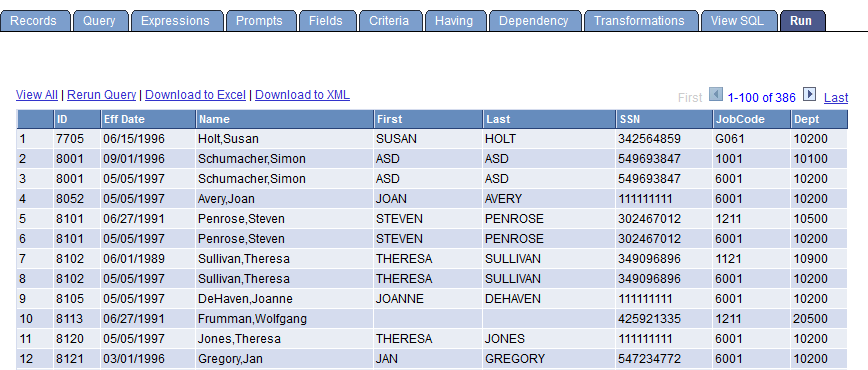Image resolution: width=868 pixels, height=370 pixels.
Task: Select the Run tab
Action: click(x=802, y=21)
